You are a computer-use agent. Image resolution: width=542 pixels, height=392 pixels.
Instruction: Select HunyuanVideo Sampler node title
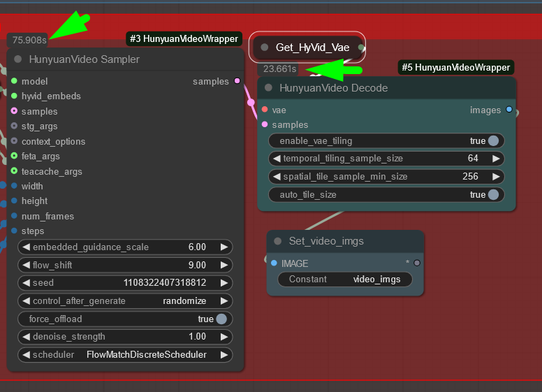pyautogui.click(x=84, y=59)
